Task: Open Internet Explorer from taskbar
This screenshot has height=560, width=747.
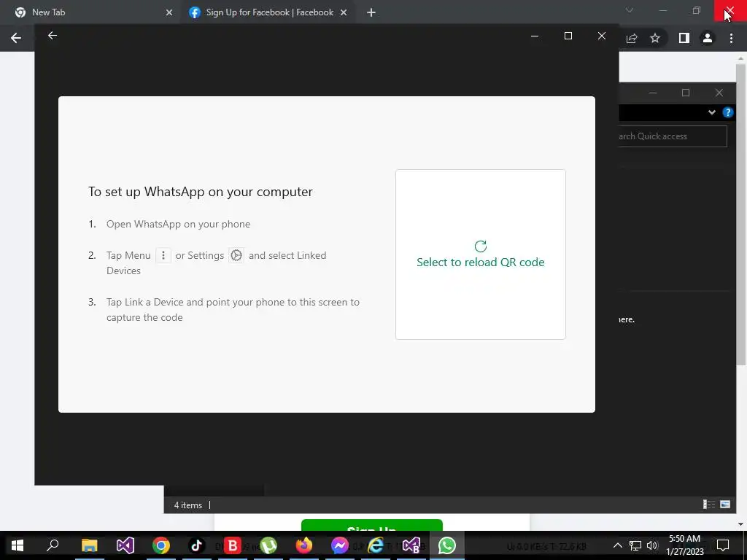Action: 376,545
